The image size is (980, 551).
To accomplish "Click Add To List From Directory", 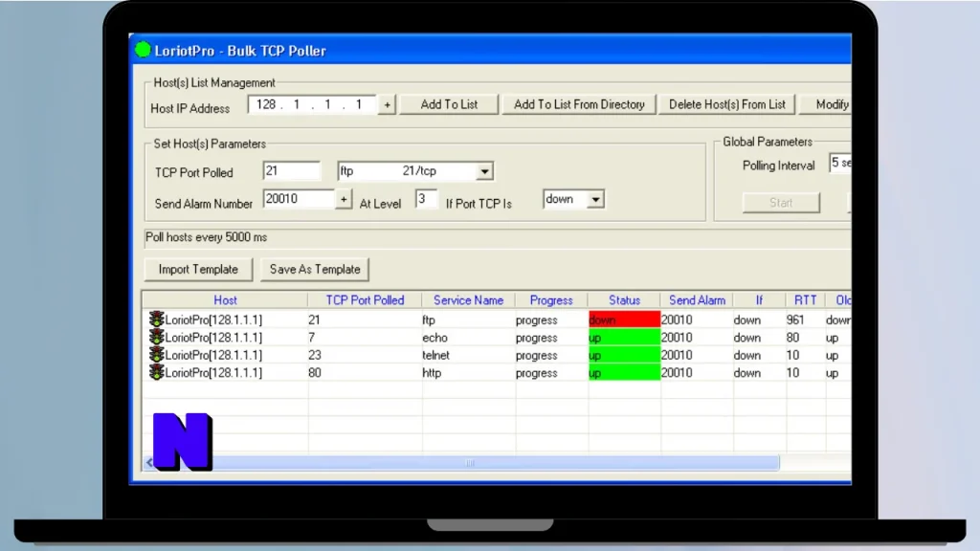I will (579, 104).
